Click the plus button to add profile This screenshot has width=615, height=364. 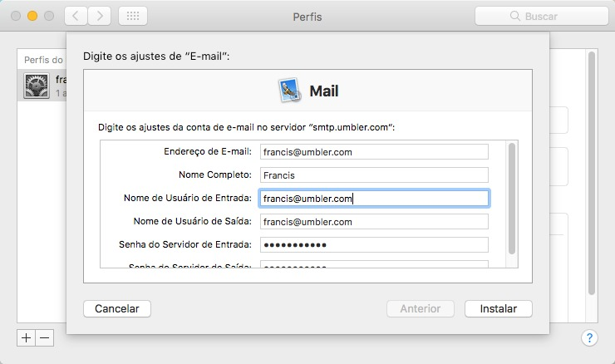click(26, 337)
